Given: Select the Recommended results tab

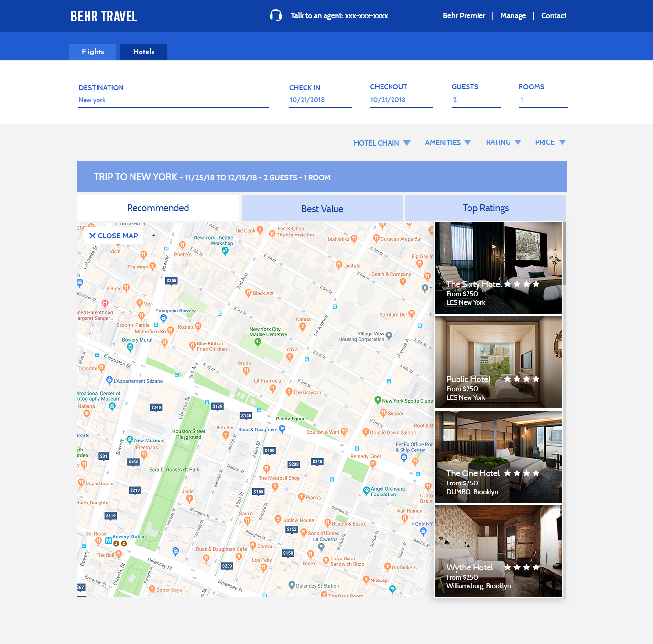Looking at the screenshot, I should coord(158,208).
